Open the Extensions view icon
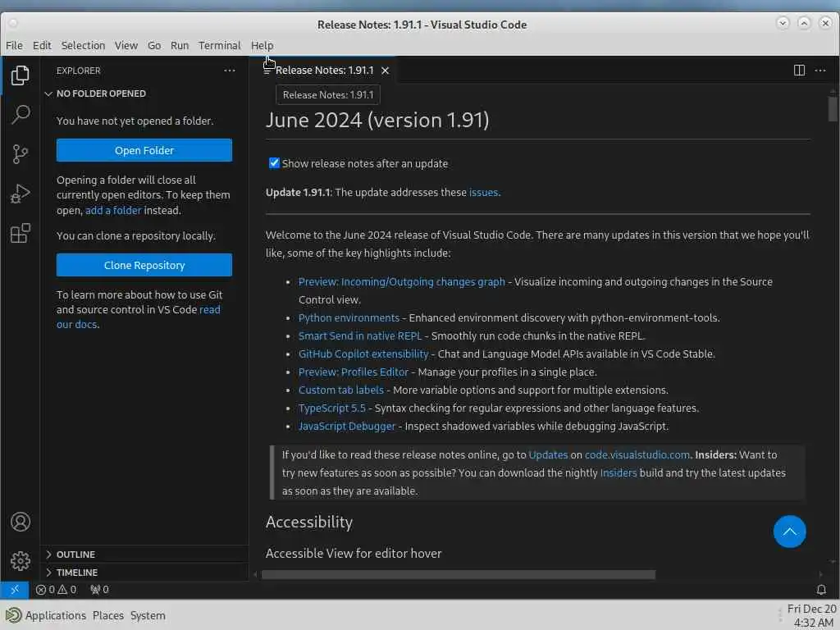Image resolution: width=840 pixels, height=630 pixels. (x=21, y=233)
